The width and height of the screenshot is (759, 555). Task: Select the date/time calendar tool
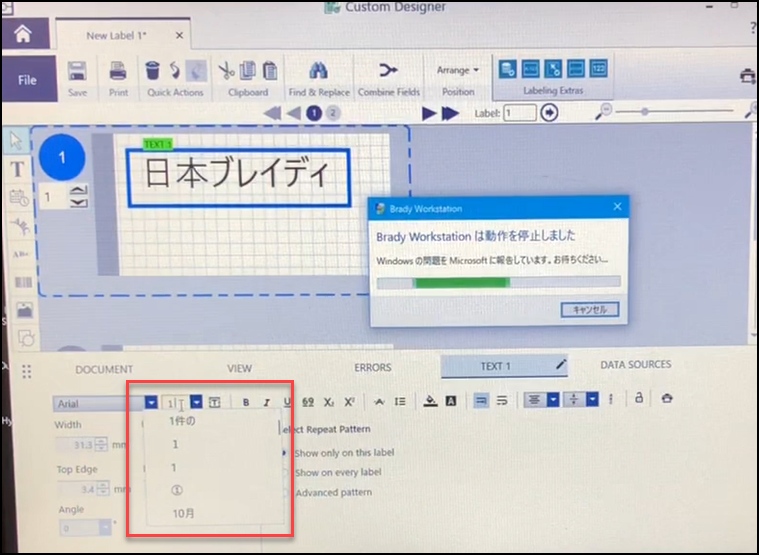[x=19, y=197]
